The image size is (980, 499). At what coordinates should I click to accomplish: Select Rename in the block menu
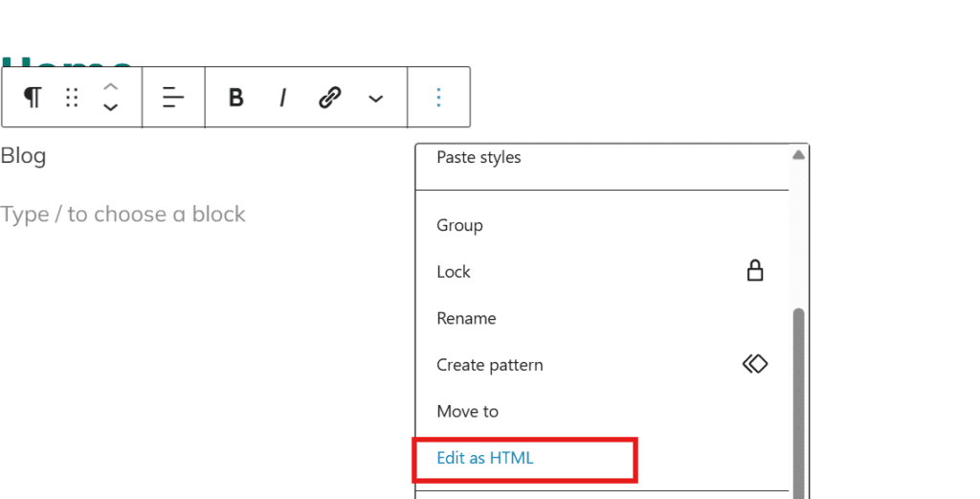466,318
